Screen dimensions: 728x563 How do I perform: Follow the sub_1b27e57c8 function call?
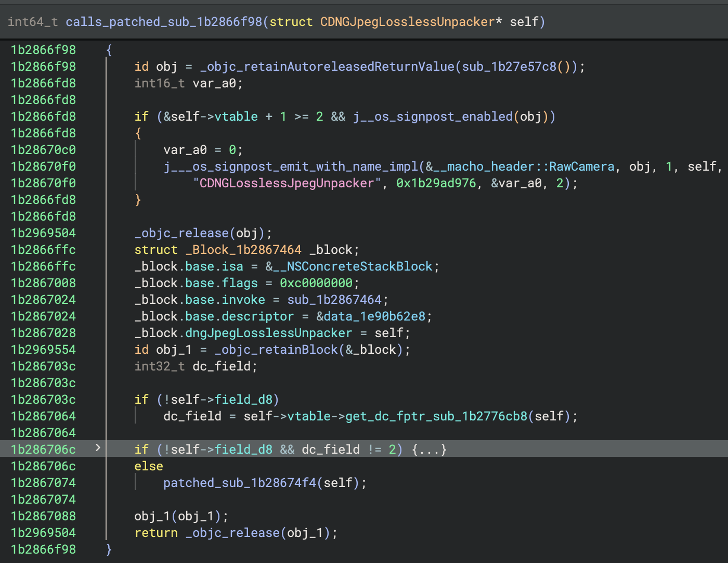(x=510, y=67)
